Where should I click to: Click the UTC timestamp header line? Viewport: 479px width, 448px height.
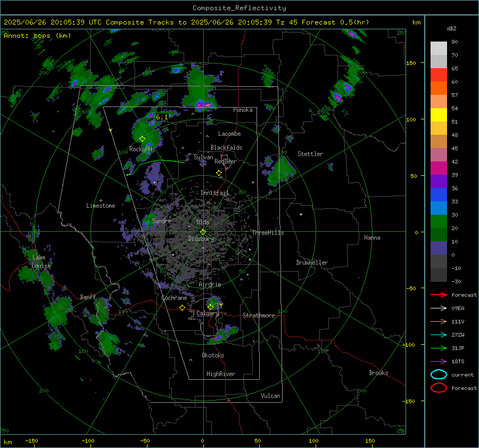(186, 22)
